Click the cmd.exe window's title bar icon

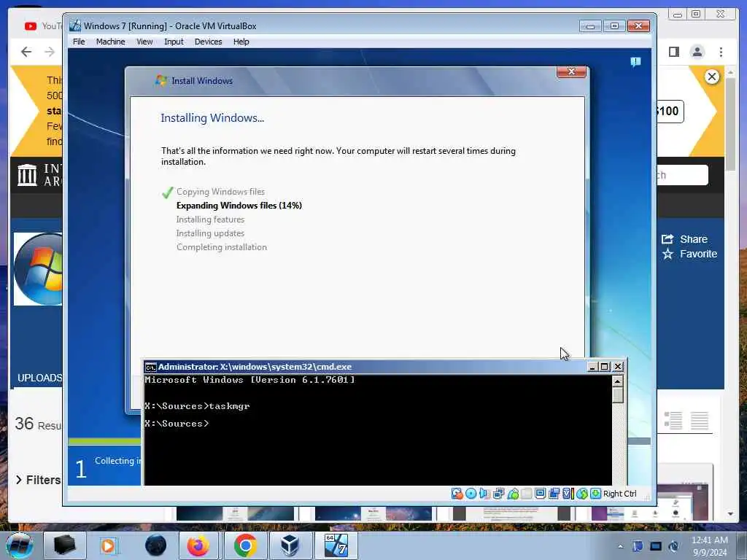coord(150,367)
